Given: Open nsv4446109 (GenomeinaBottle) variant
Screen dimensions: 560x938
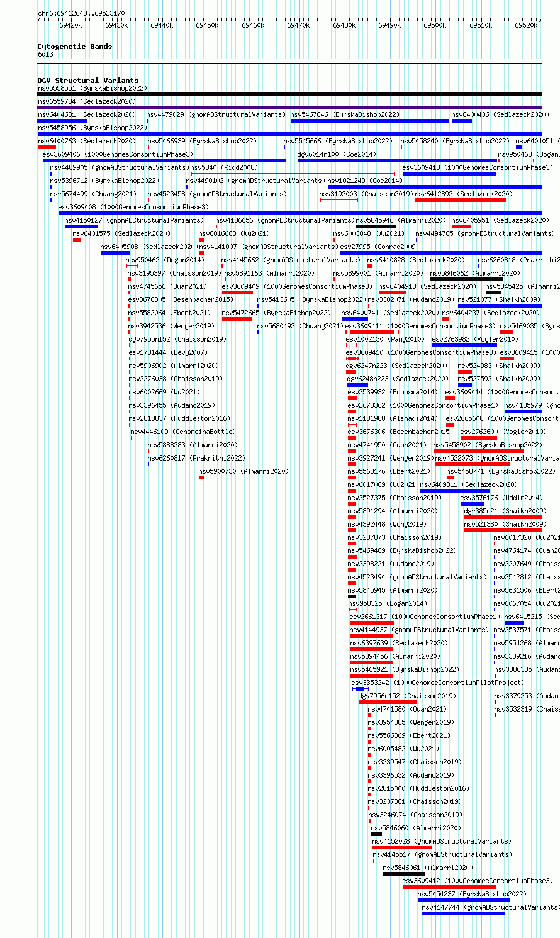Looking at the screenshot, I should pyautogui.click(x=183, y=432).
